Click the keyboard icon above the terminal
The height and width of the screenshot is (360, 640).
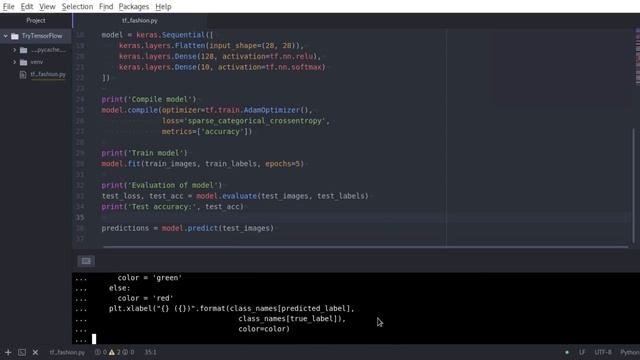pos(86,261)
